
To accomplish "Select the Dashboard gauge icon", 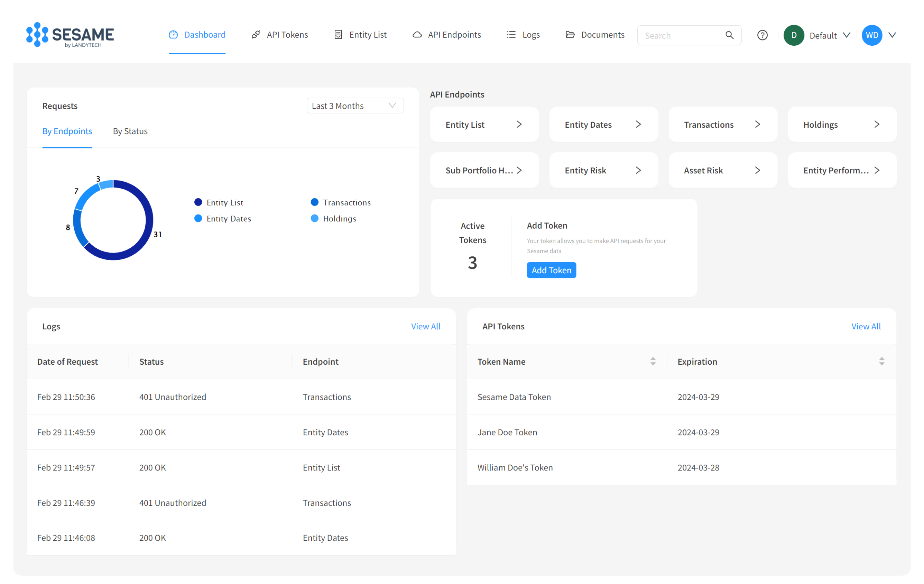I will [173, 34].
